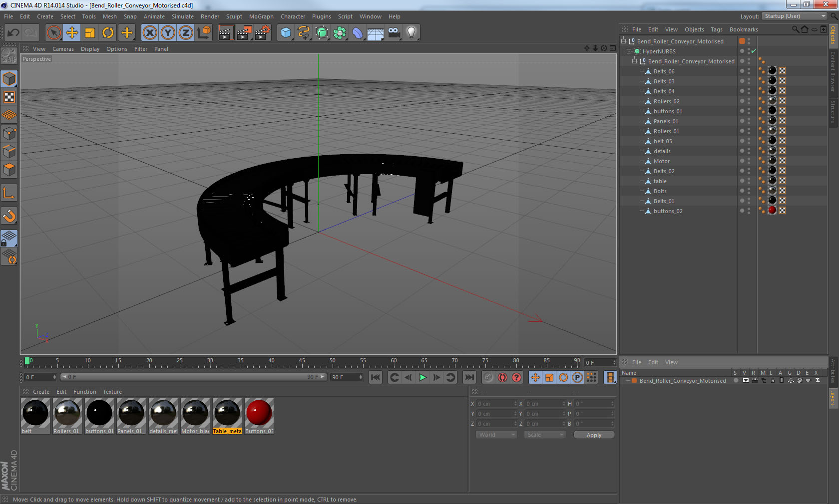This screenshot has width=839, height=504.
Task: Go to start of animation
Action: (x=376, y=377)
